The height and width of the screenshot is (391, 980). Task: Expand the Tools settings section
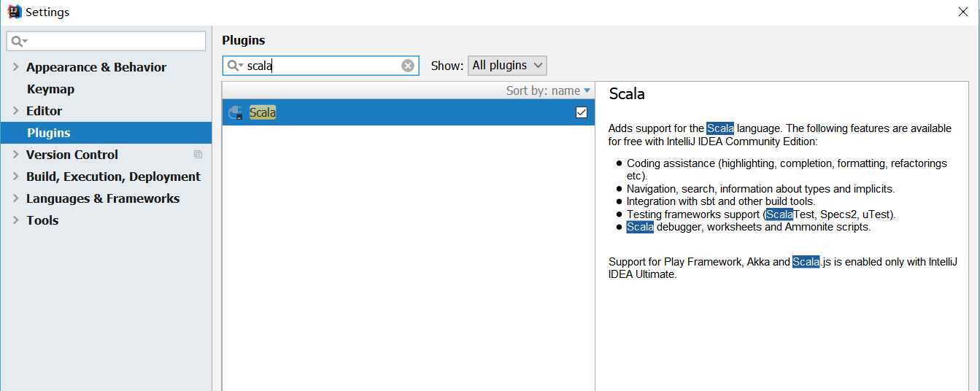coord(15,220)
